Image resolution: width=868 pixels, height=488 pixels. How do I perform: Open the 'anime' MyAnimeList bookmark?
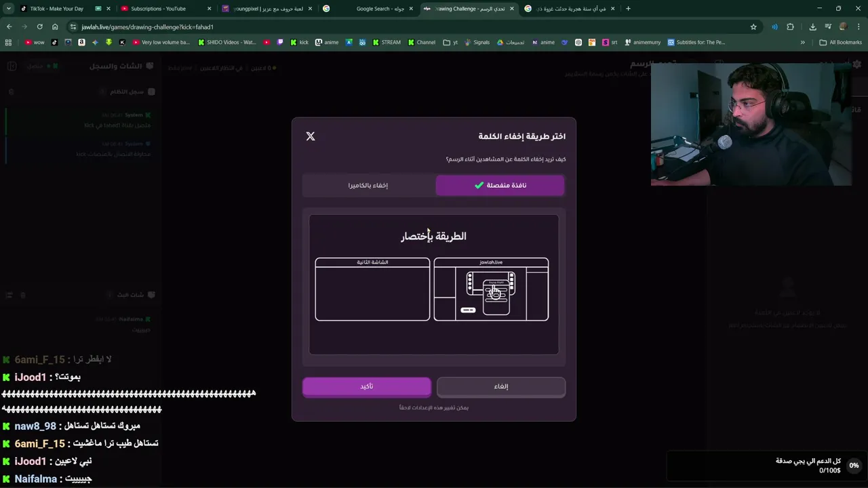[x=327, y=42]
